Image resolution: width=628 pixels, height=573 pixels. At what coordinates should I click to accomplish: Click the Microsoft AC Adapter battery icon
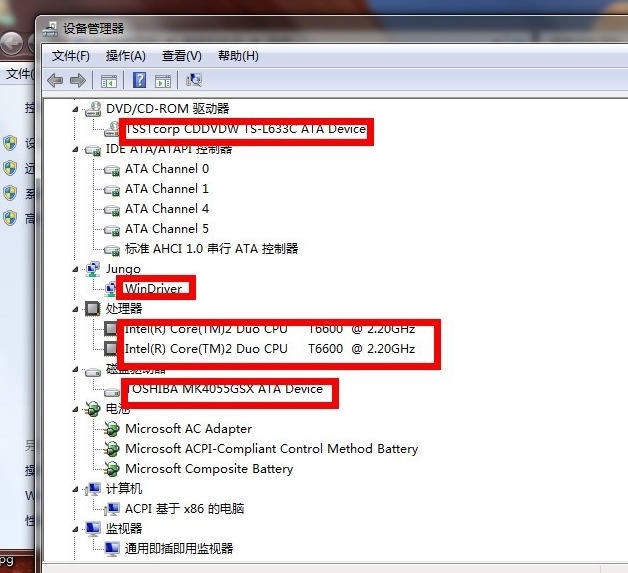(x=112, y=429)
